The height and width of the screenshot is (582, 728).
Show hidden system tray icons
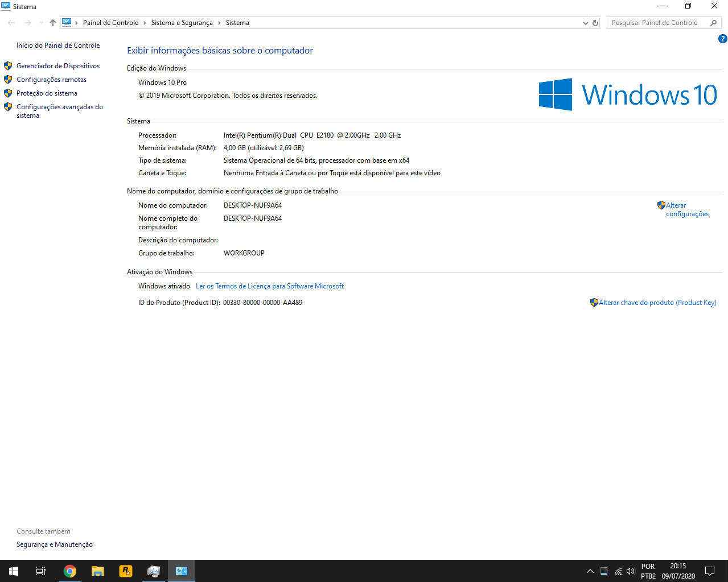(x=590, y=571)
